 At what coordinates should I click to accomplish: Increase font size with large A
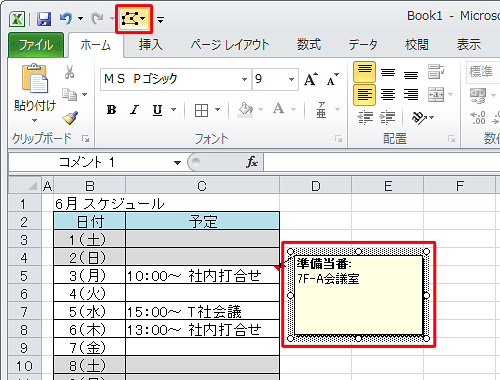pos(311,79)
